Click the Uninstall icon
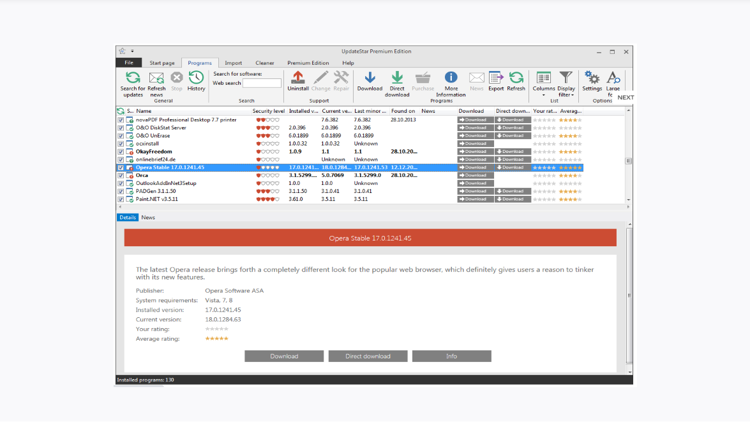 pos(298,78)
